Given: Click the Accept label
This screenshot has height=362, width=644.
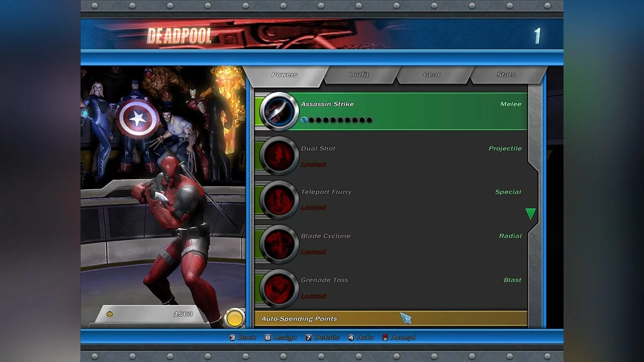Looking at the screenshot, I should [404, 337].
